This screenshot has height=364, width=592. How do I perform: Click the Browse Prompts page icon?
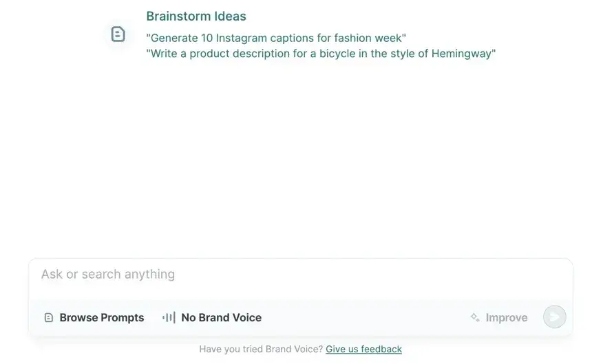point(49,318)
